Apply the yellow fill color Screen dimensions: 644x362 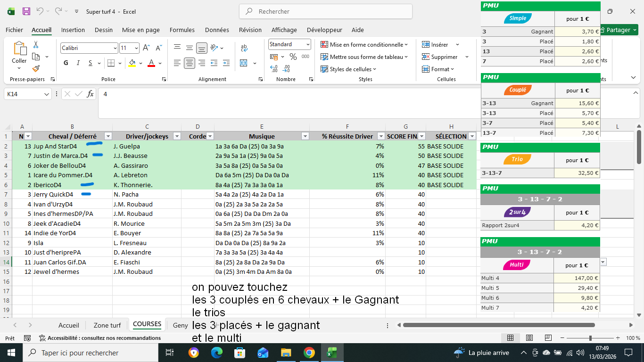132,63
